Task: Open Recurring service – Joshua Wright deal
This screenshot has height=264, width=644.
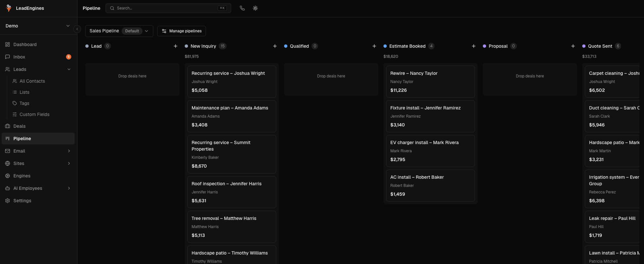Action: (x=232, y=82)
